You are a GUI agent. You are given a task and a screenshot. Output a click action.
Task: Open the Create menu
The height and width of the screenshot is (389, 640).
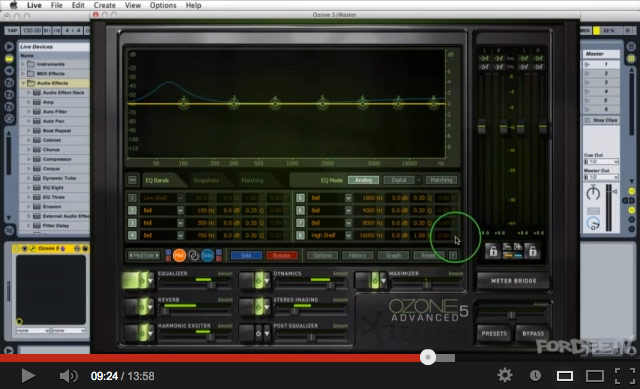[104, 5]
